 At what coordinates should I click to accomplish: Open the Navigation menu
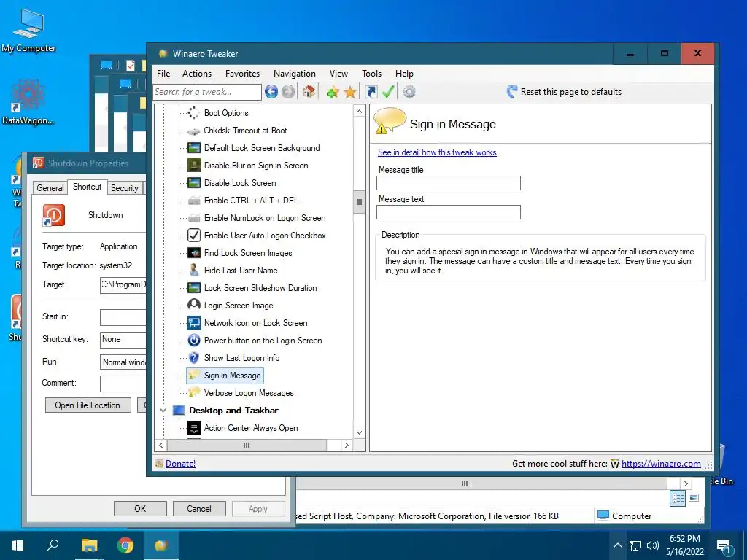pyautogui.click(x=295, y=74)
